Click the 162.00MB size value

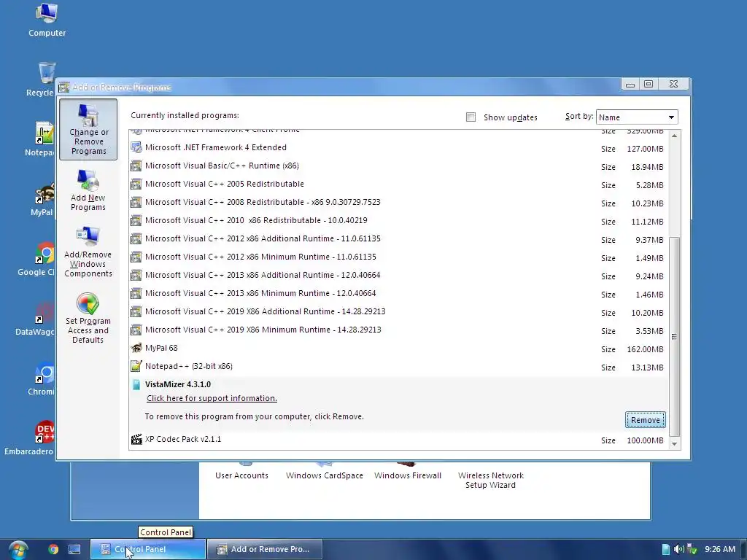tap(645, 349)
